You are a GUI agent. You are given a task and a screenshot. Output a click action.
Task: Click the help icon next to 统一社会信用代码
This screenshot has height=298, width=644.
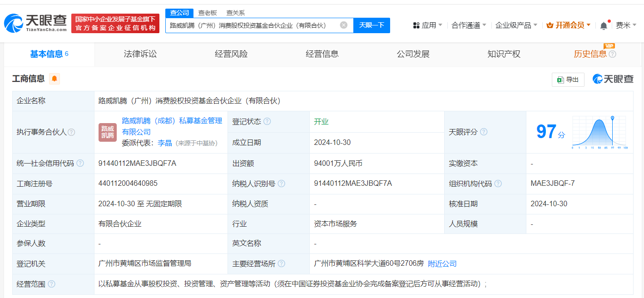pyautogui.click(x=80, y=163)
